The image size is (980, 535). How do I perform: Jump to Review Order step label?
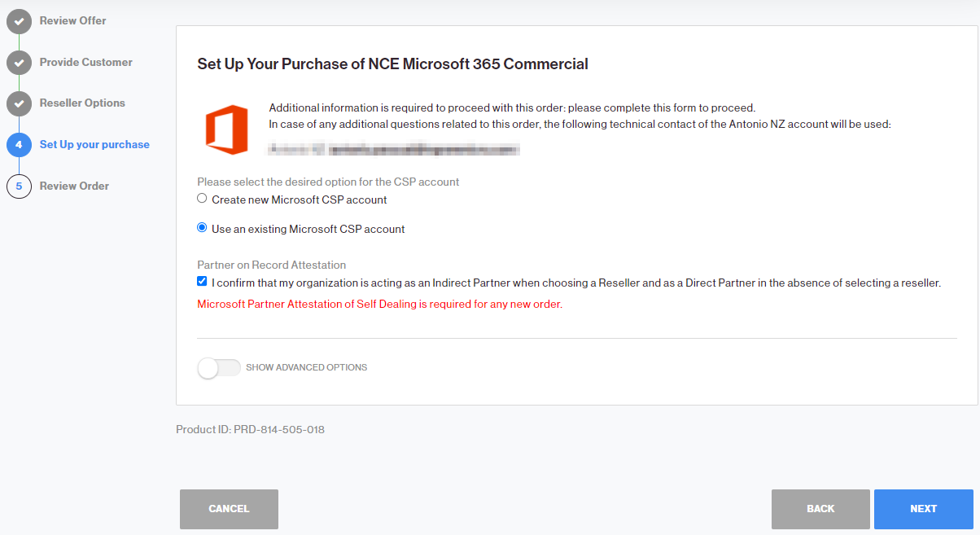coord(74,186)
